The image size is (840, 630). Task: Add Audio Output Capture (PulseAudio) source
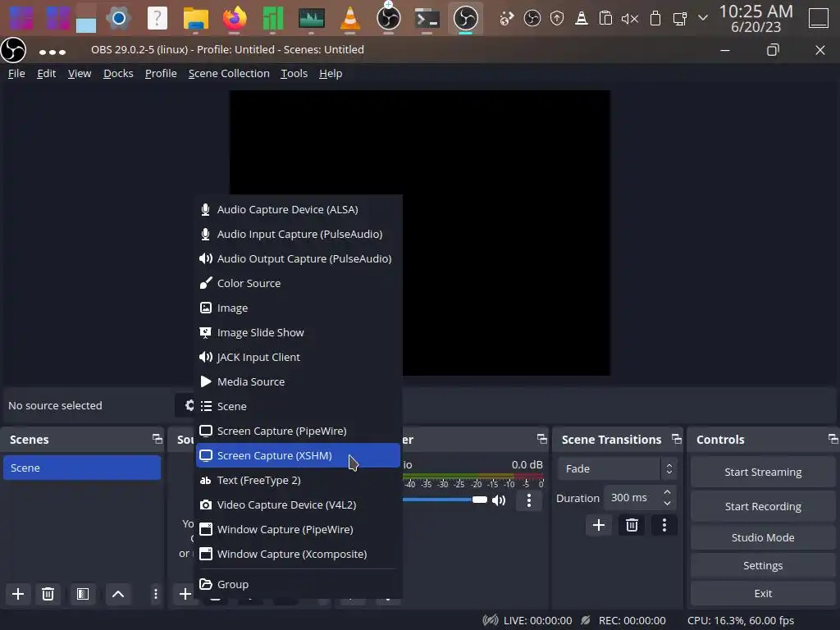tap(298, 258)
